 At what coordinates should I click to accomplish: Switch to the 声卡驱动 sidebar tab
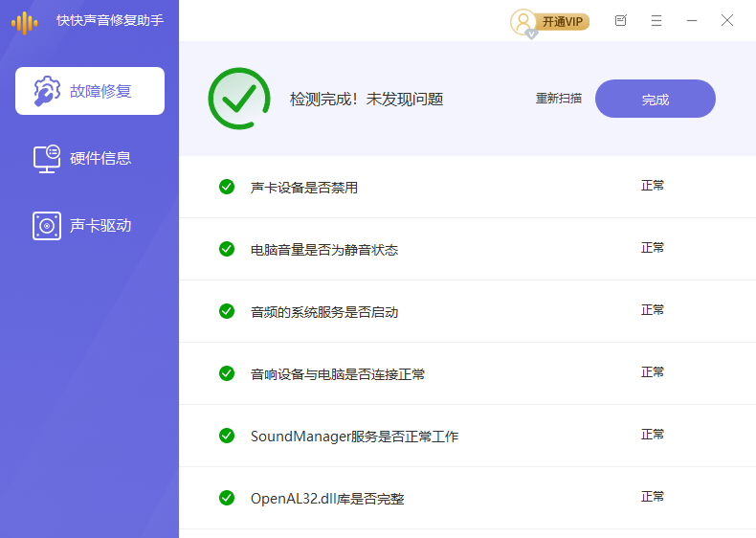90,226
